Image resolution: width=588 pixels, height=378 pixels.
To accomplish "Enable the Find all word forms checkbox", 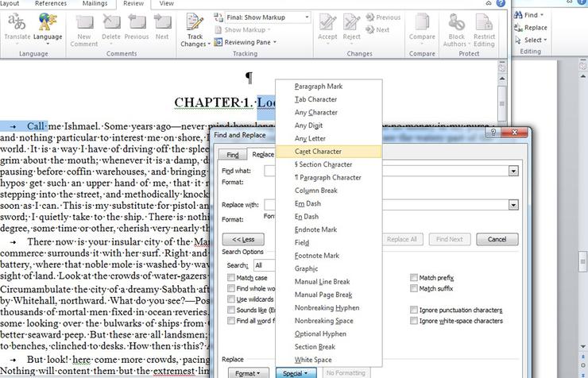I will click(231, 321).
